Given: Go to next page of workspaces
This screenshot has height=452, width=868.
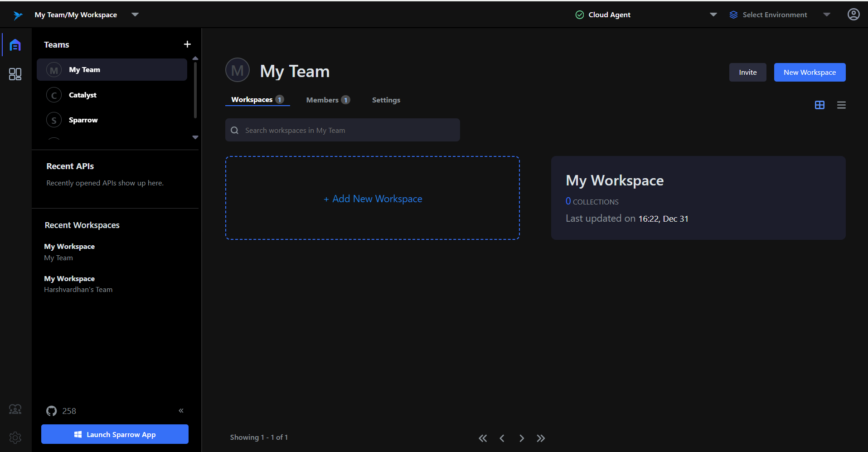Looking at the screenshot, I should (522, 438).
